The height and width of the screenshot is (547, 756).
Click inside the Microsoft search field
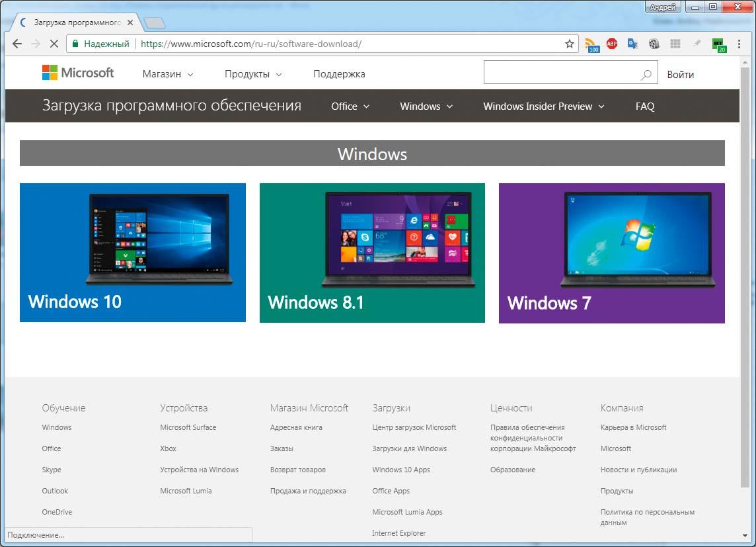pos(560,73)
